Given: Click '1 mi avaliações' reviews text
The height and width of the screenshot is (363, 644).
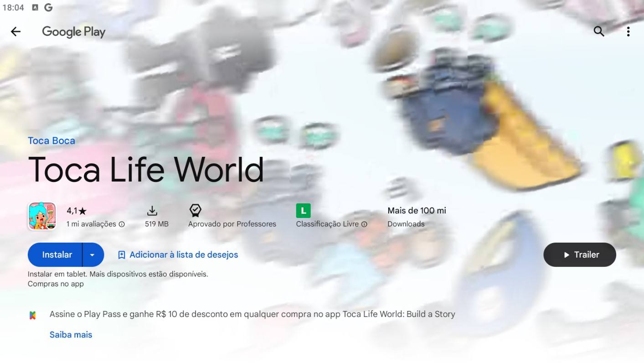Looking at the screenshot, I should (91, 224).
